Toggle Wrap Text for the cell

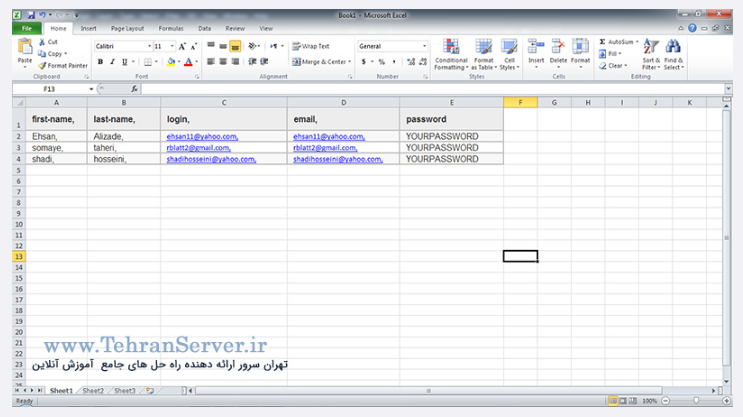point(311,46)
